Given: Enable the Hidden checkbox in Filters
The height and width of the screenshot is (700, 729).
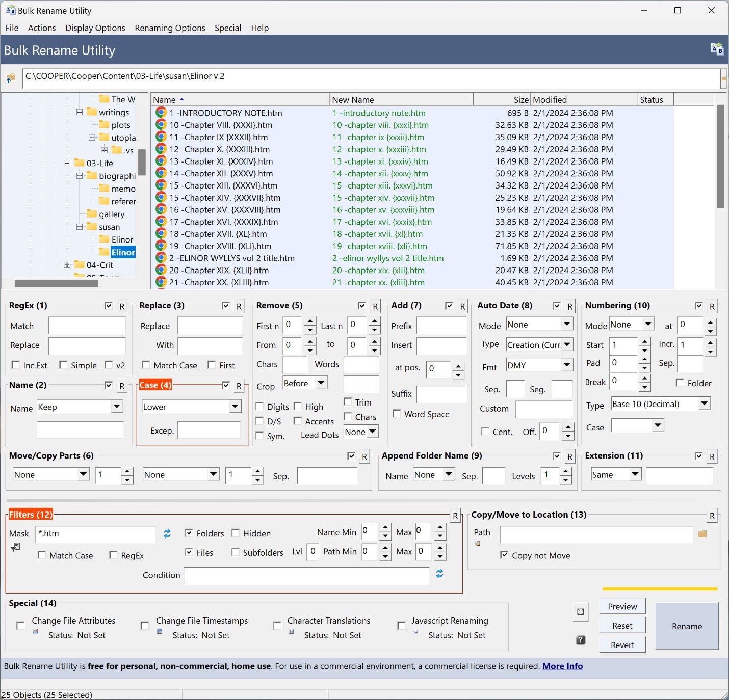Looking at the screenshot, I should (x=236, y=533).
